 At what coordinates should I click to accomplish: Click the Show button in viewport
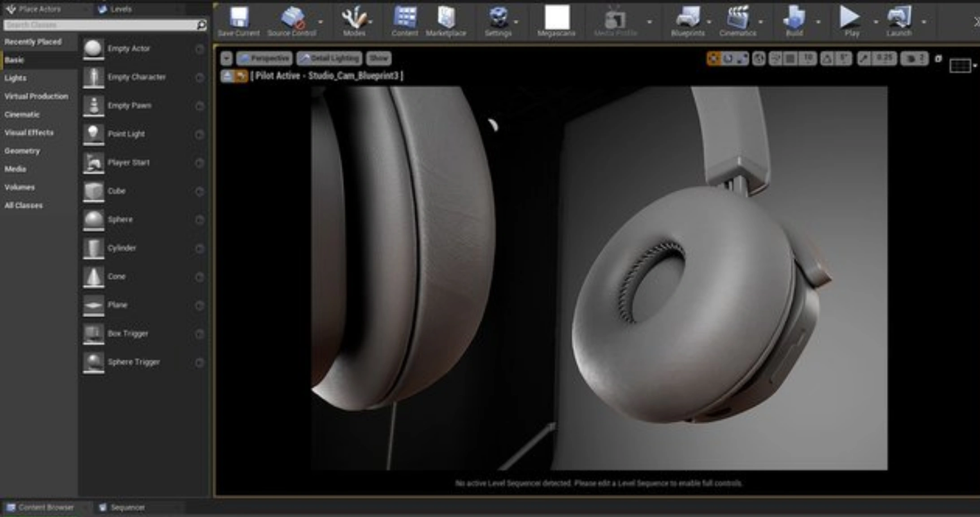[x=378, y=59]
